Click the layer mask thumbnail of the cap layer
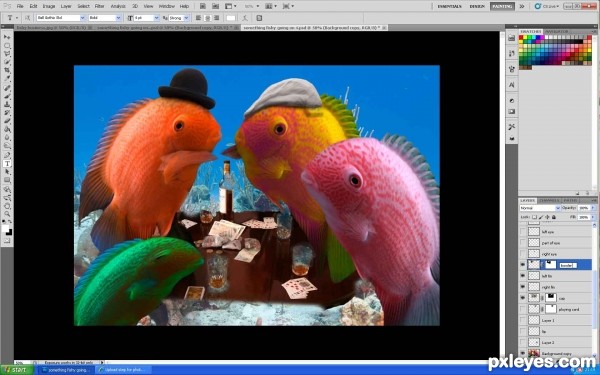The image size is (600, 375). (x=550, y=298)
